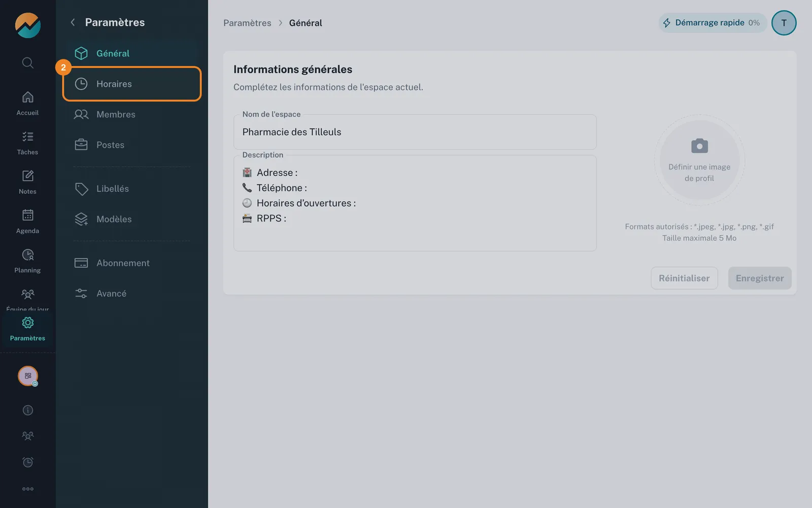This screenshot has width=812, height=508.
Task: Click the alarm clock icon
Action: point(28,462)
